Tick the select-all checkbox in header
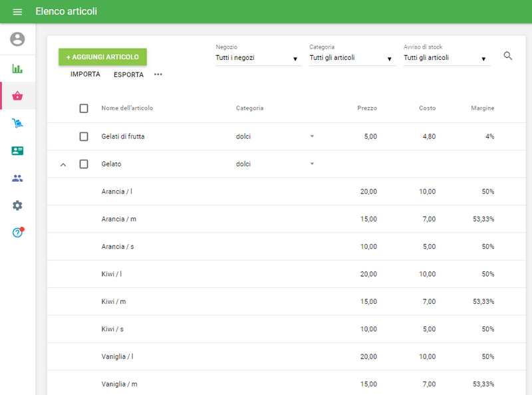532x395 pixels. coord(84,108)
